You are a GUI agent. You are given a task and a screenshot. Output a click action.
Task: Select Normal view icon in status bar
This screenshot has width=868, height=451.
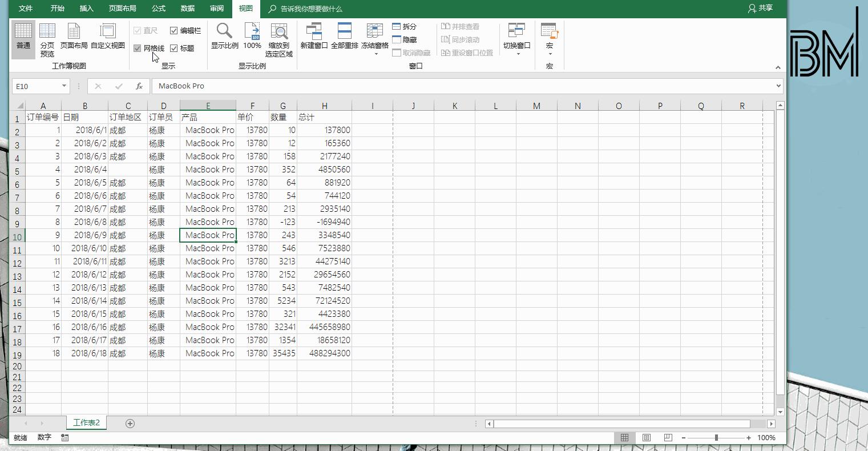click(624, 437)
